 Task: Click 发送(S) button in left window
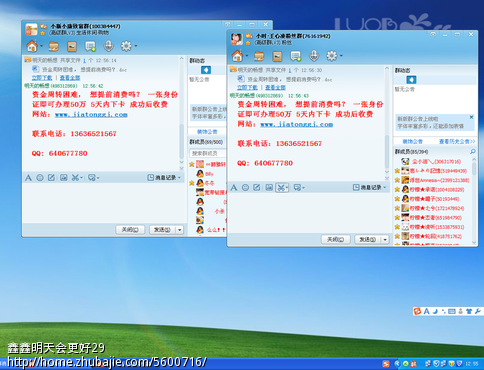click(162, 230)
